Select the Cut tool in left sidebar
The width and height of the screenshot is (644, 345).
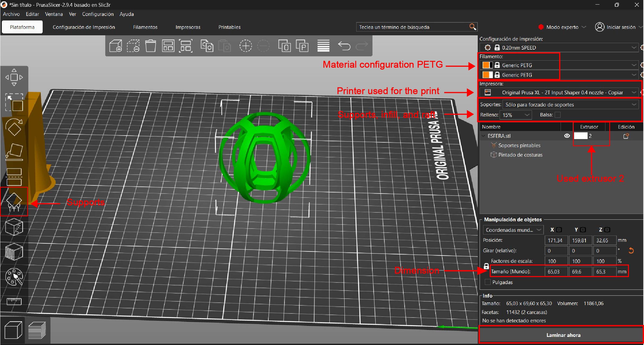(14, 177)
